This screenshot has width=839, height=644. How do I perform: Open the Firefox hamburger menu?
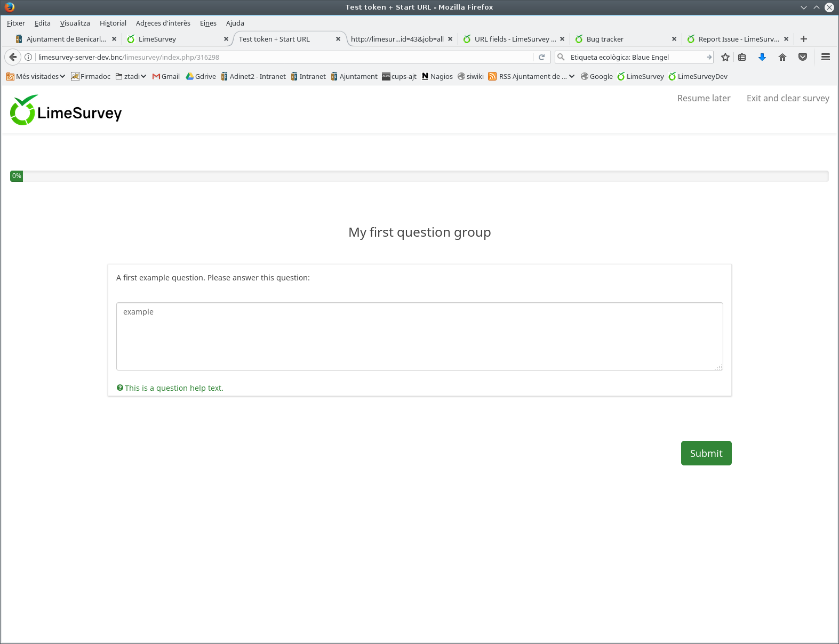pos(826,57)
